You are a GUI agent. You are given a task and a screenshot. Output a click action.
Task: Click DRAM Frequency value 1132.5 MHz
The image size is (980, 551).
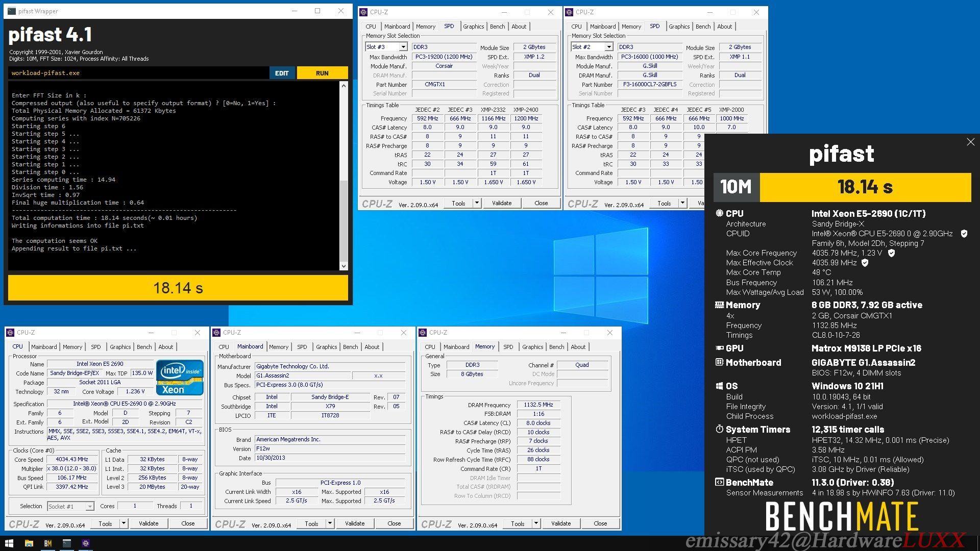pyautogui.click(x=538, y=405)
